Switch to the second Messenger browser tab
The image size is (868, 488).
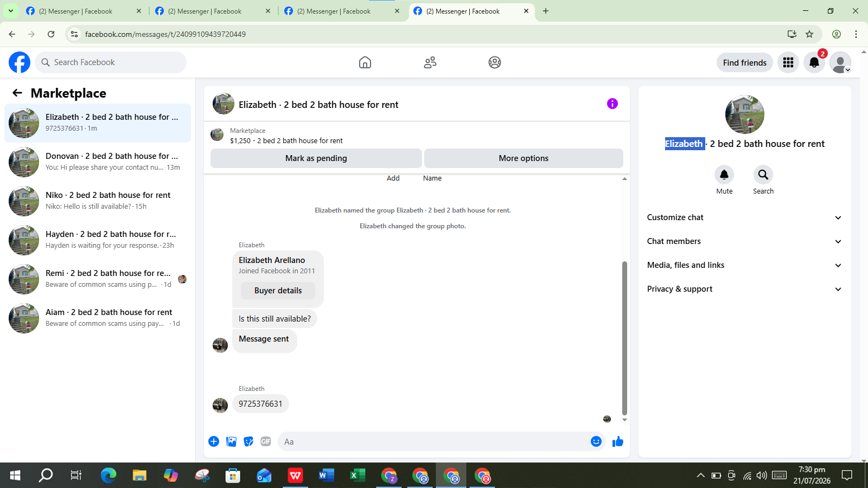(x=213, y=11)
